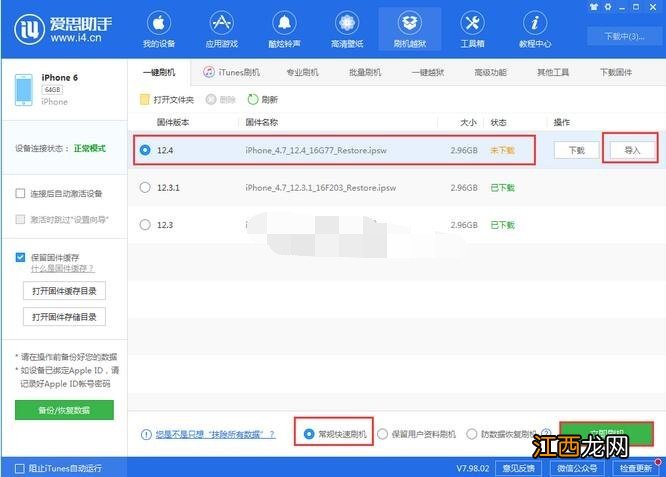Click the V7.98.02 version label
This screenshot has width=666, height=477.
pyautogui.click(x=473, y=468)
